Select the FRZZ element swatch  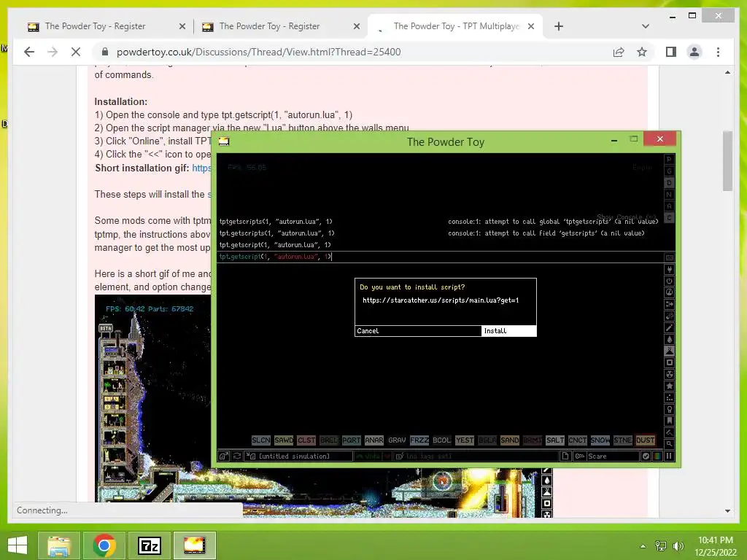[419, 440]
